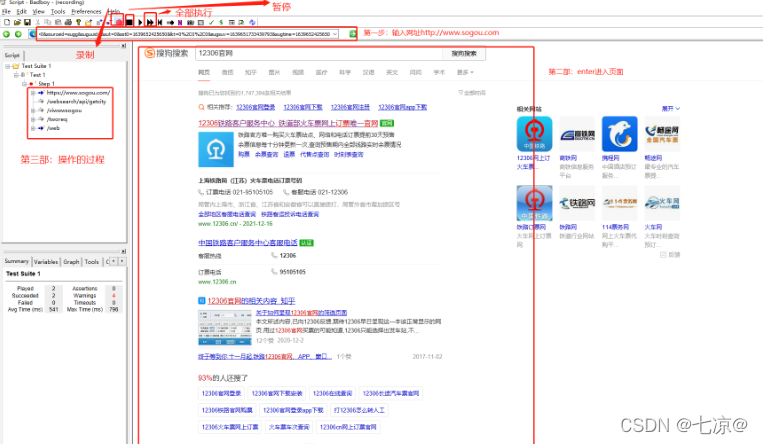
Task: Click the green checkmark assertion icon
Action: point(211,22)
